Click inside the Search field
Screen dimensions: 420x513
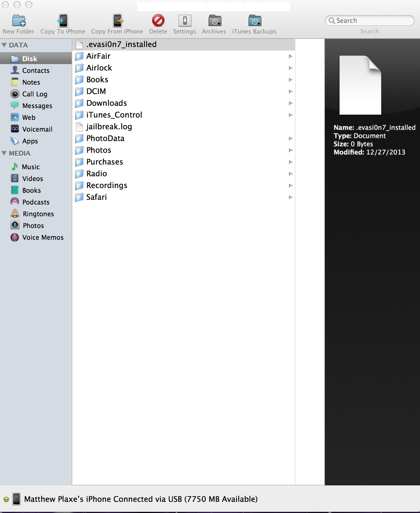coord(369,21)
